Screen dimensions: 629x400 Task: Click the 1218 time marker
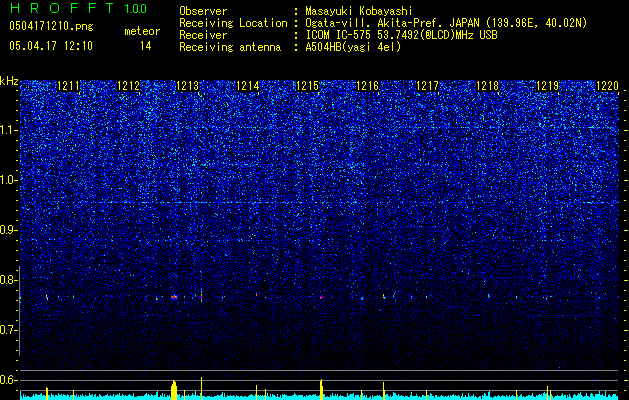[487, 86]
